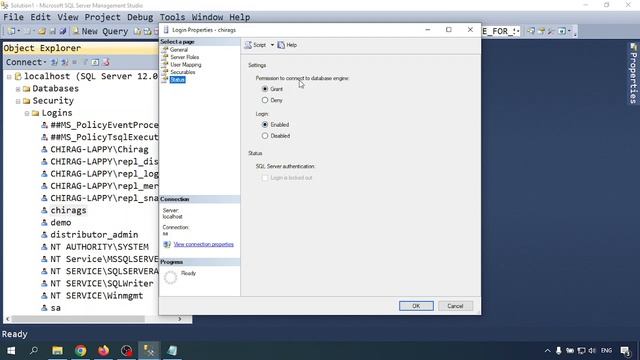Screen dimensions: 640x360
Task: Open the Properties side panel tab
Action: tap(633, 74)
